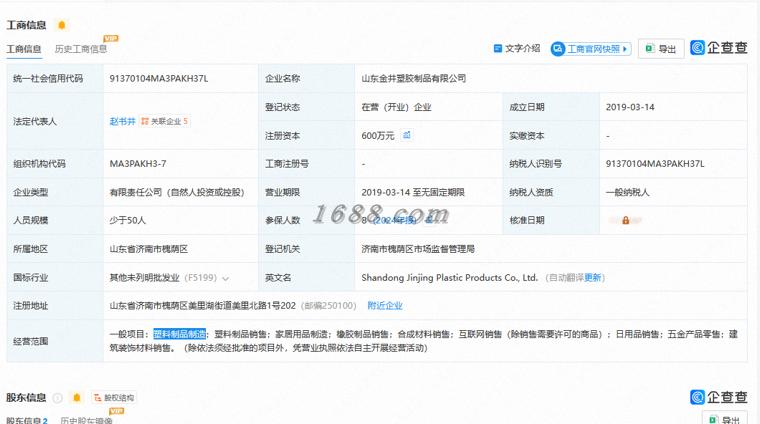View 关联企业 5 related companies
Image resolution: width=760 pixels, height=424 pixels.
(165, 121)
